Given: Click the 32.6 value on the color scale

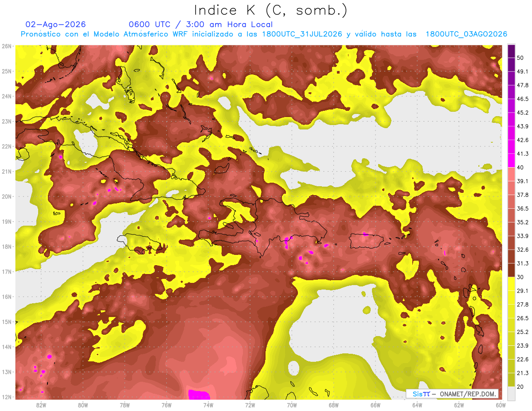Looking at the screenshot, I should (x=522, y=250).
